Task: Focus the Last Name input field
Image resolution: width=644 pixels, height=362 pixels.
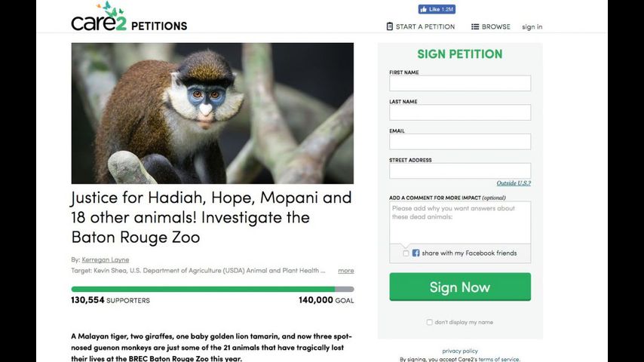Action: point(459,112)
